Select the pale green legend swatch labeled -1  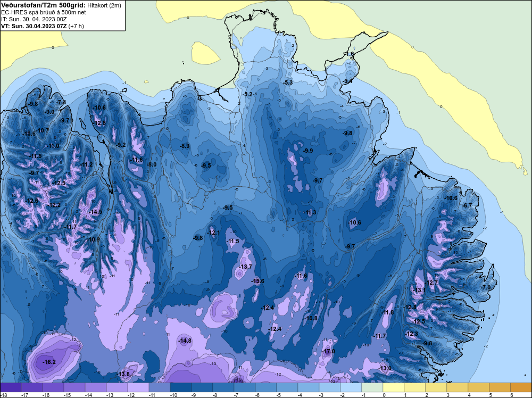click(x=372, y=387)
